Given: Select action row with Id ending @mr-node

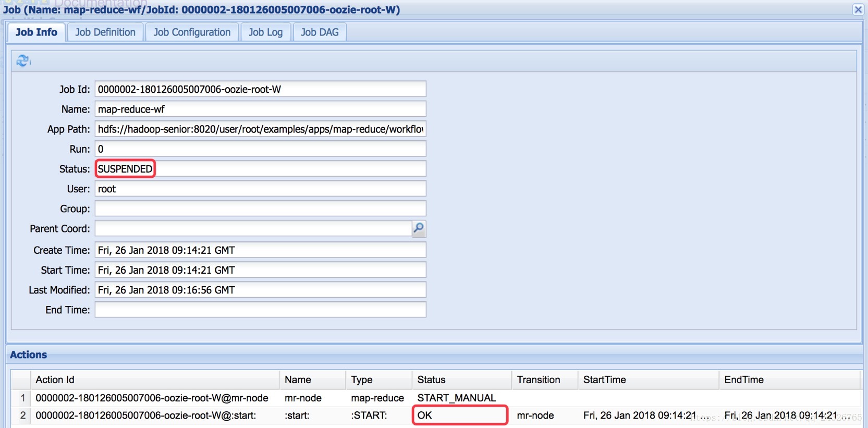Looking at the screenshot, I should point(435,398).
